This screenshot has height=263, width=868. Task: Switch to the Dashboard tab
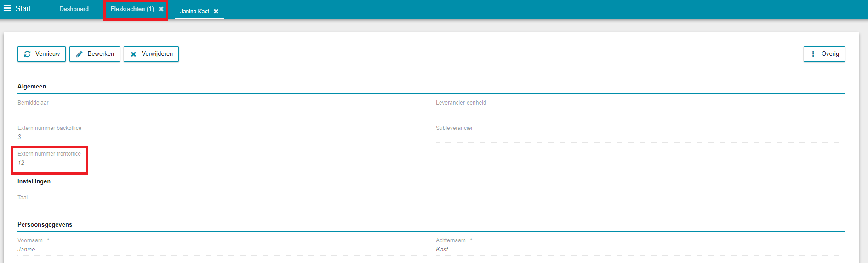[74, 9]
